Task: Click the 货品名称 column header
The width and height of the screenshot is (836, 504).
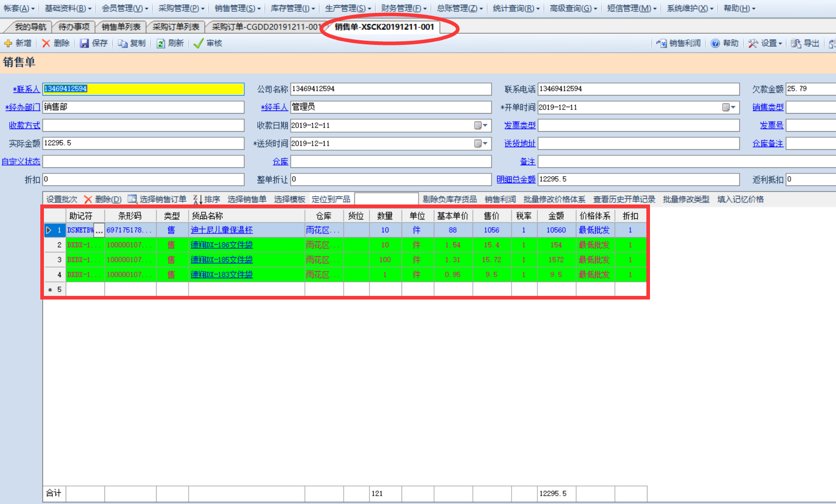Action: (246, 216)
